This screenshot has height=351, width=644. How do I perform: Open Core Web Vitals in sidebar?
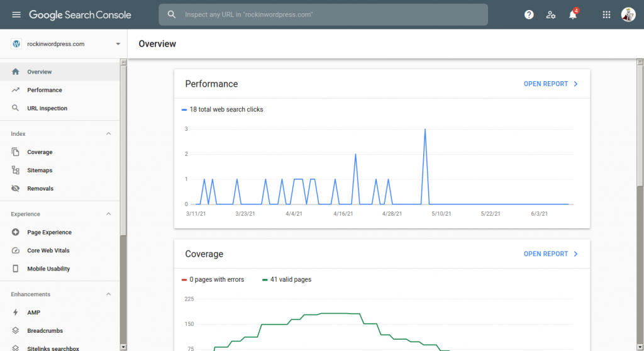point(60,250)
